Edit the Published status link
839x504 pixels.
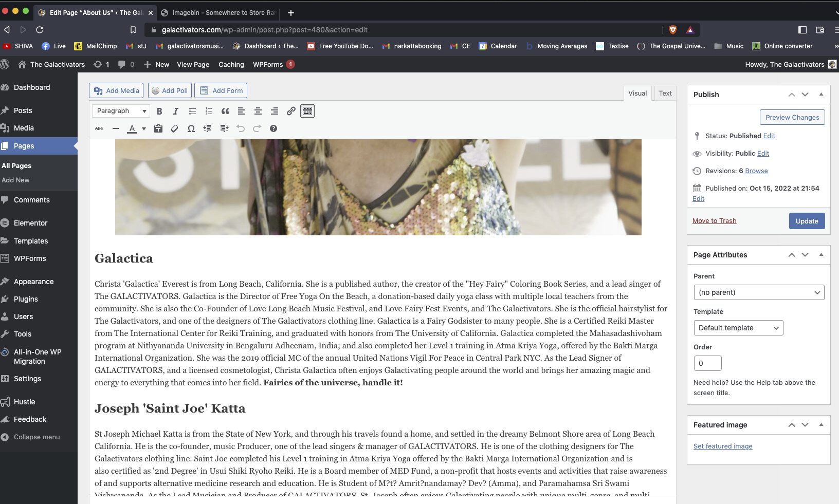(x=769, y=136)
